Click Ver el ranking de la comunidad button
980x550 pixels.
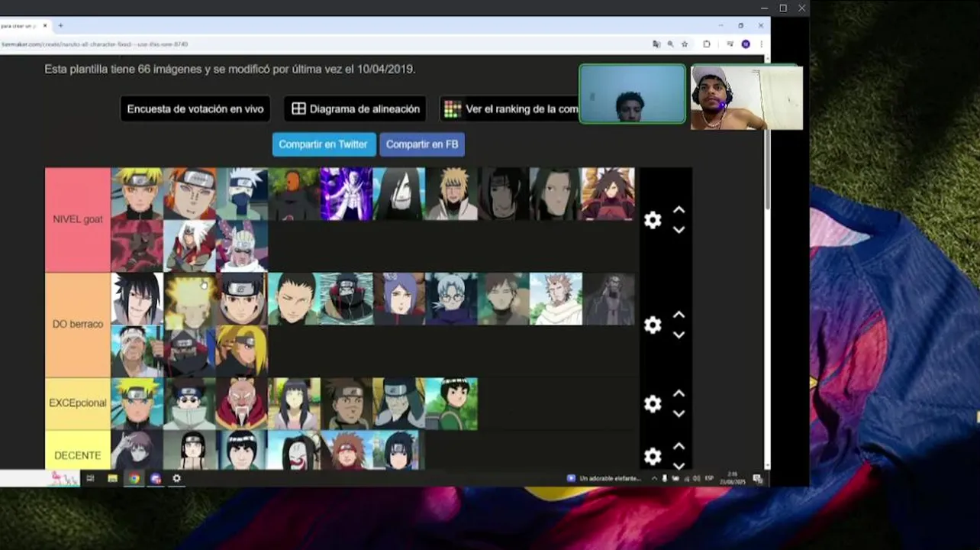pyautogui.click(x=510, y=108)
